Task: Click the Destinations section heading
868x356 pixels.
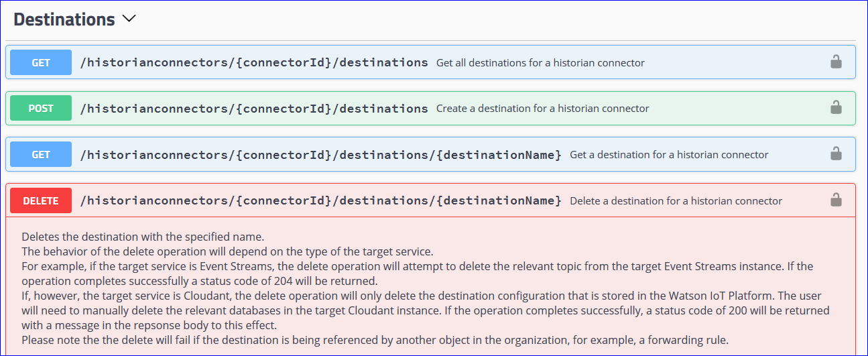Action: (64, 19)
